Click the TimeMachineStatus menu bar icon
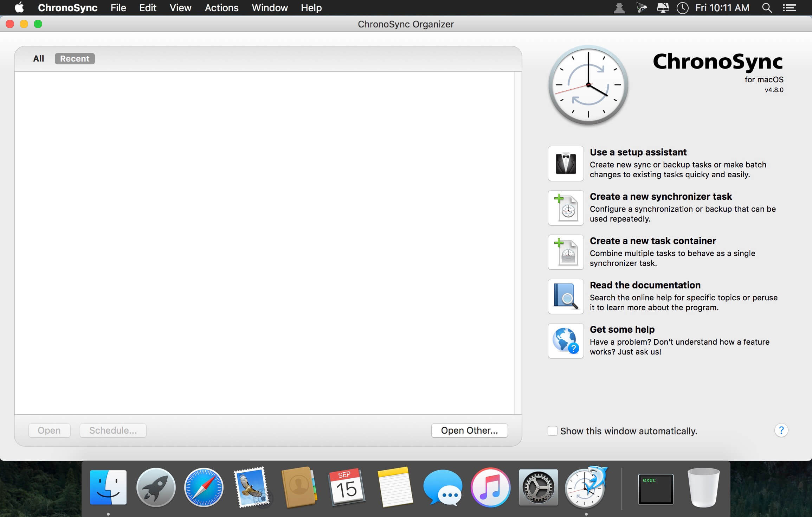 pos(682,8)
